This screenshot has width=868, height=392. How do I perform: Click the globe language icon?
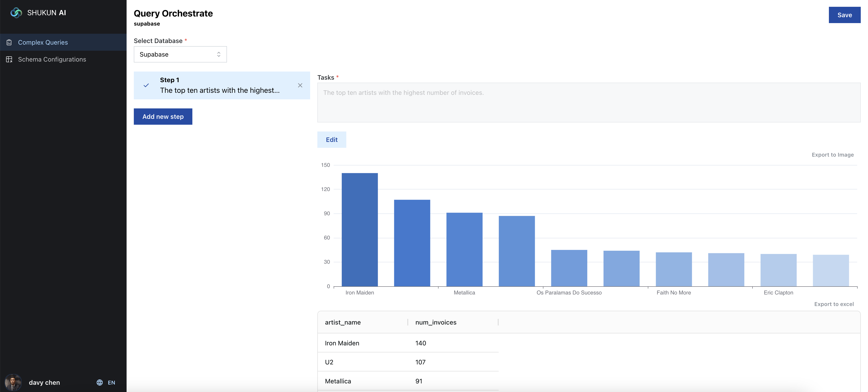(100, 382)
